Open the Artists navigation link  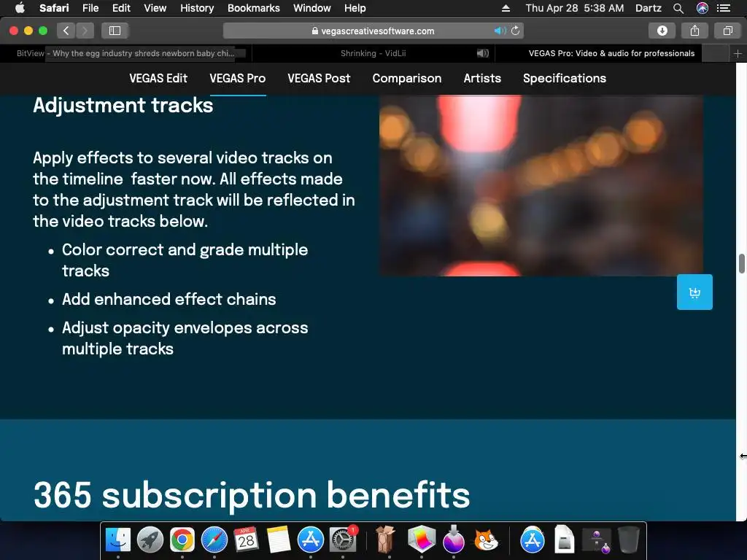[482, 78]
